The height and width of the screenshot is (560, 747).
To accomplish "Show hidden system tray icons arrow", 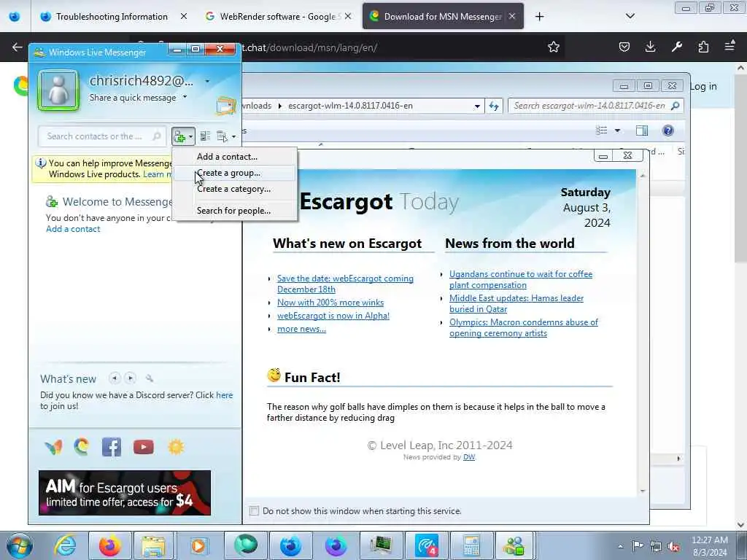I will click(620, 546).
